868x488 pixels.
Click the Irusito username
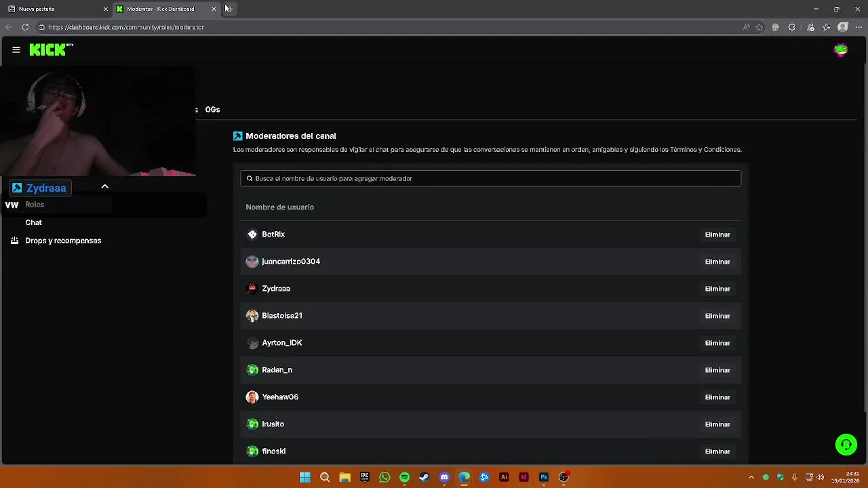click(273, 424)
